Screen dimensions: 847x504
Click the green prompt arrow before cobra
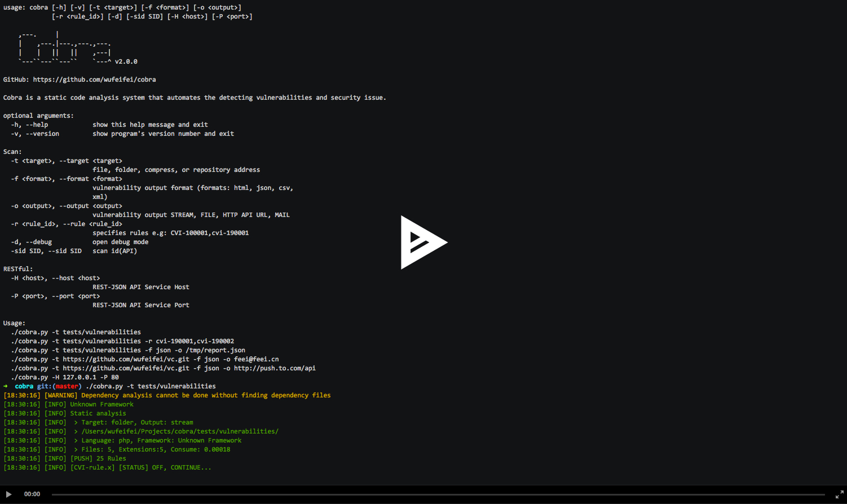tap(6, 386)
